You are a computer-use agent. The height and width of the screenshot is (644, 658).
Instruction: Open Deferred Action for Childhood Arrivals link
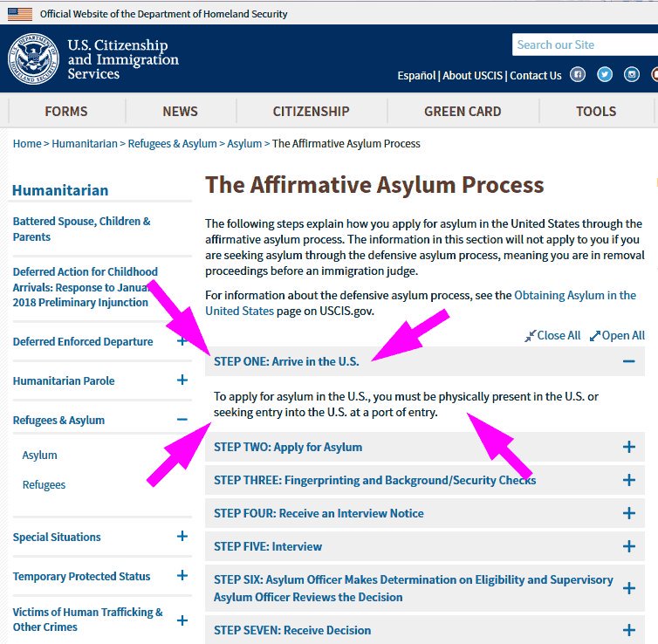point(86,287)
